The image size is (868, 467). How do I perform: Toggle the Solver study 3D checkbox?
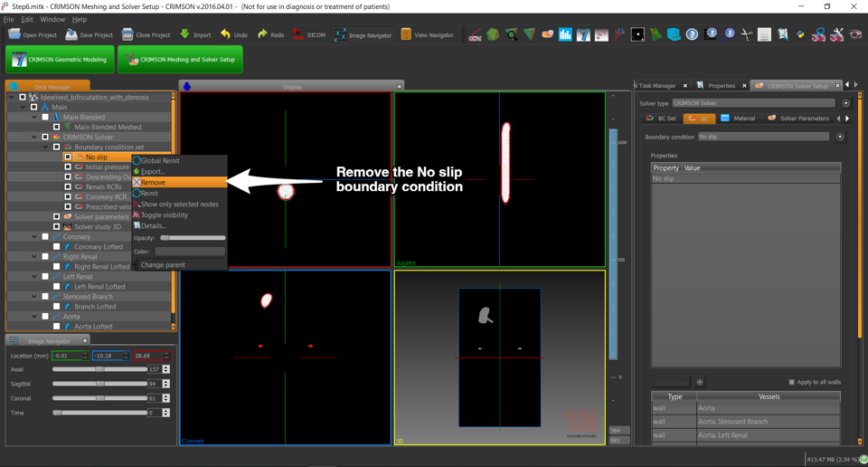[56, 227]
